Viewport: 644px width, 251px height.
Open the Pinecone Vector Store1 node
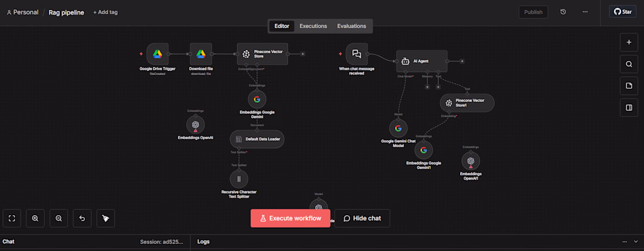[467, 103]
